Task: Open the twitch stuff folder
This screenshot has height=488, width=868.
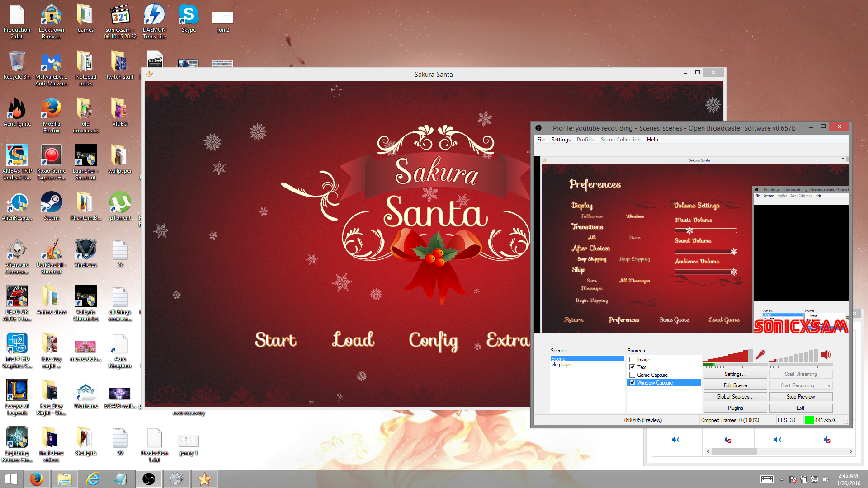Action: (x=120, y=66)
